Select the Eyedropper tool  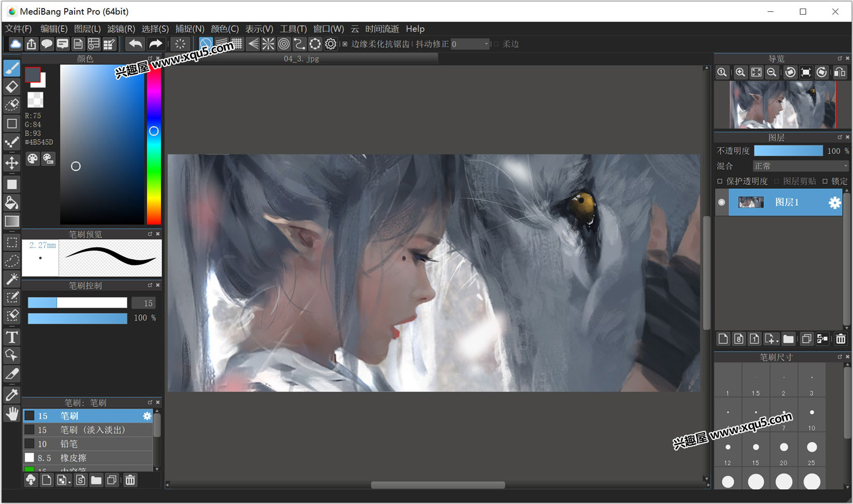click(12, 395)
